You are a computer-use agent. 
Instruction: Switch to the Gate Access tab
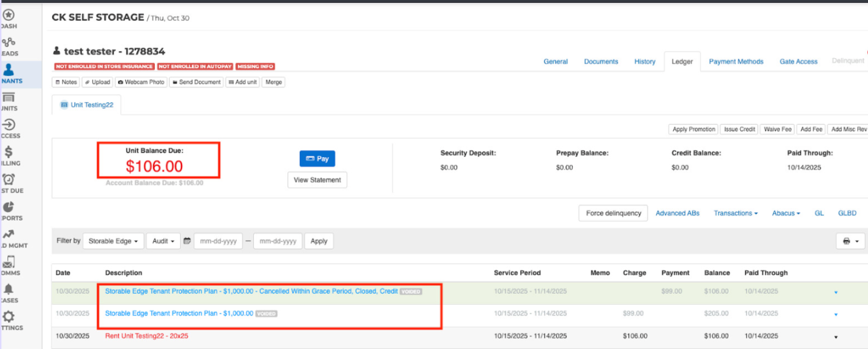pyautogui.click(x=798, y=62)
